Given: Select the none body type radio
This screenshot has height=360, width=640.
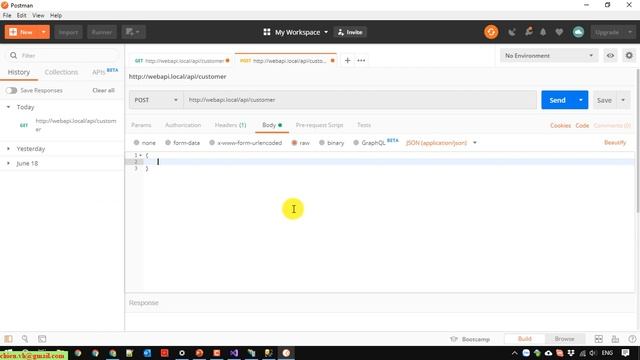Looking at the screenshot, I should (x=136, y=142).
